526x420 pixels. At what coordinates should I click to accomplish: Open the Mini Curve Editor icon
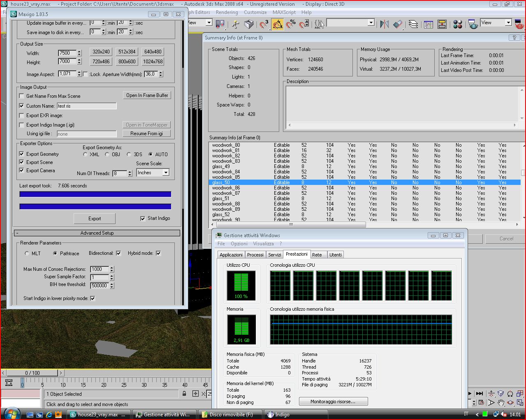[x=9, y=383]
